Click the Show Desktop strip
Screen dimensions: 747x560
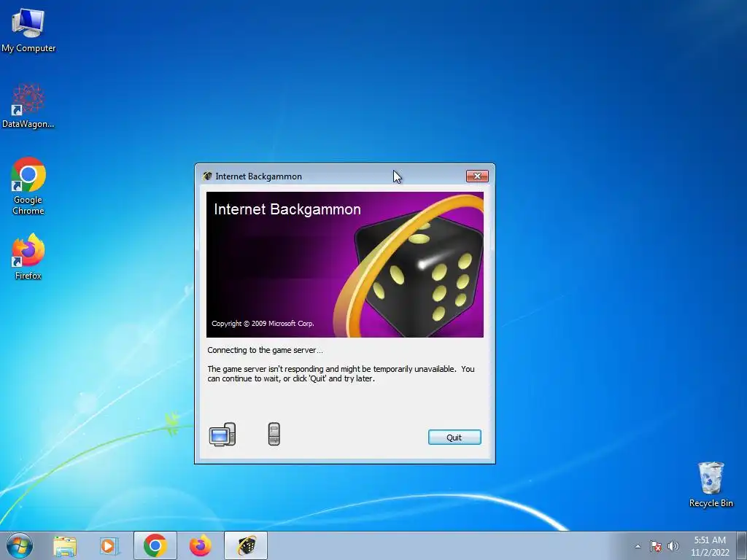pyautogui.click(x=741, y=545)
